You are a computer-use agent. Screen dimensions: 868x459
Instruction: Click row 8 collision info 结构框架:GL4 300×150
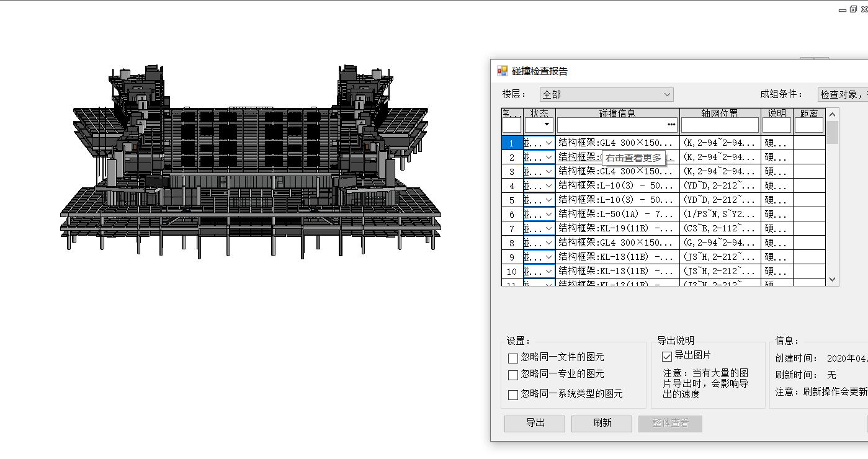coord(617,243)
